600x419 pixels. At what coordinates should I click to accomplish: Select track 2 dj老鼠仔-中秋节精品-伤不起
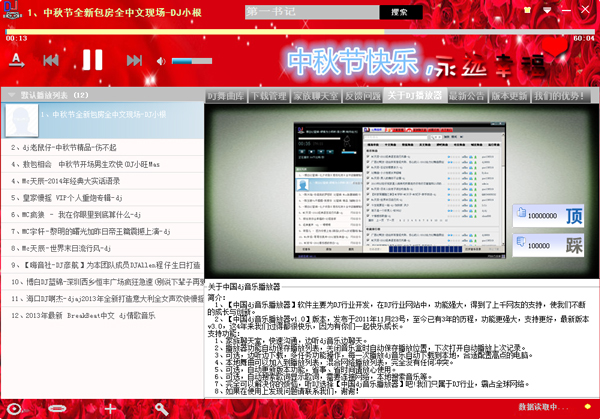point(102,147)
